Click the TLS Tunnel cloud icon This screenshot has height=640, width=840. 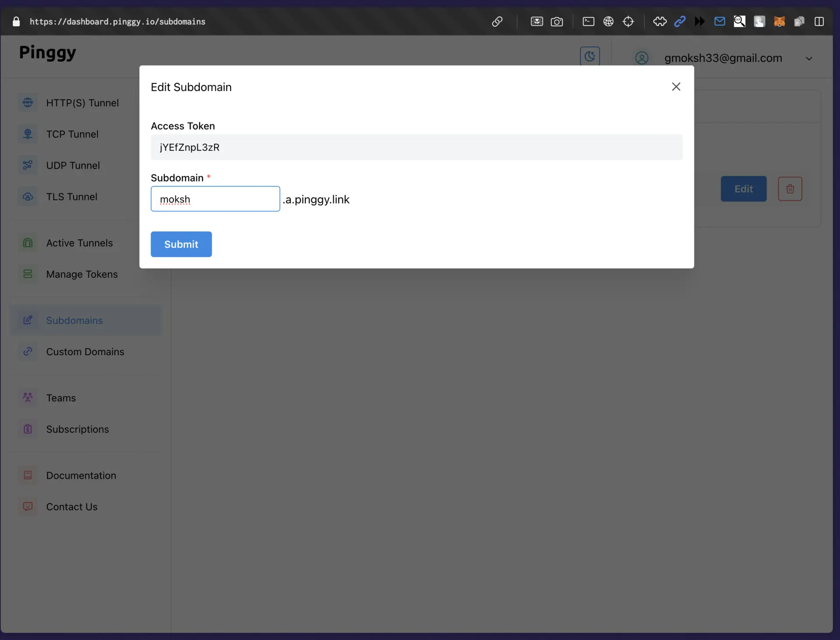[28, 196]
